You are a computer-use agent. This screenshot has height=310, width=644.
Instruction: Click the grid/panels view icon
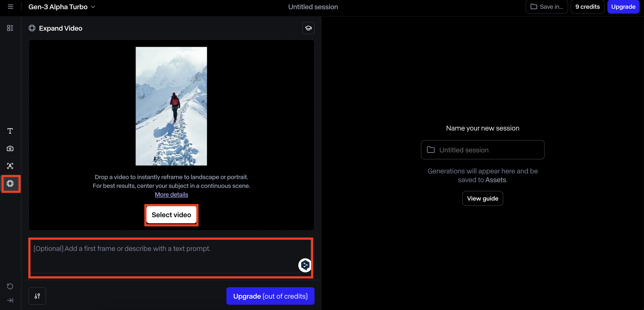point(10,28)
